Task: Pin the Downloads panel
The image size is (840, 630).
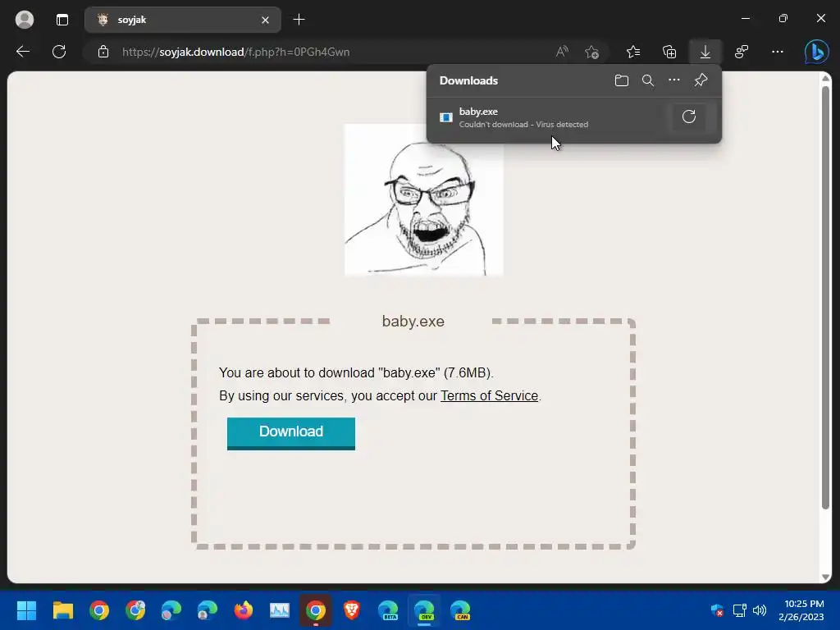Action: click(x=701, y=80)
